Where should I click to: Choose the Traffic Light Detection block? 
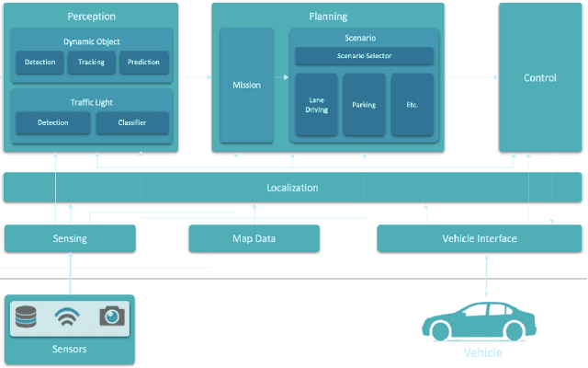point(52,122)
